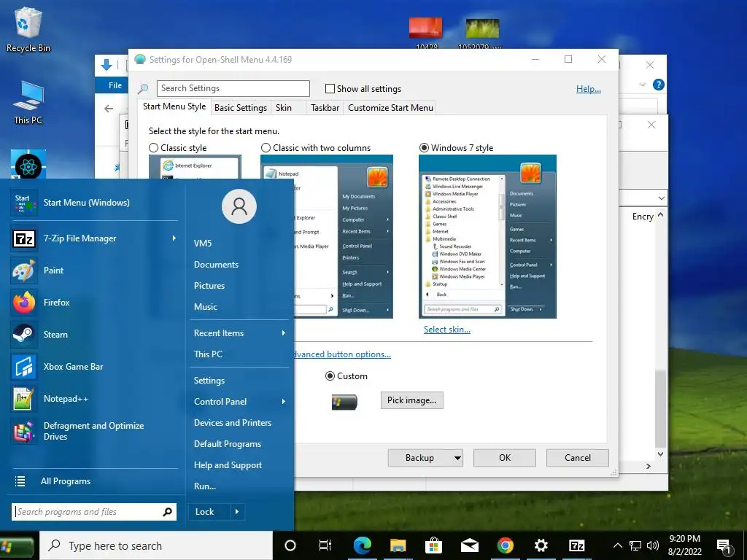Select Windows 7 style radio button
747x560 pixels.
tap(424, 147)
